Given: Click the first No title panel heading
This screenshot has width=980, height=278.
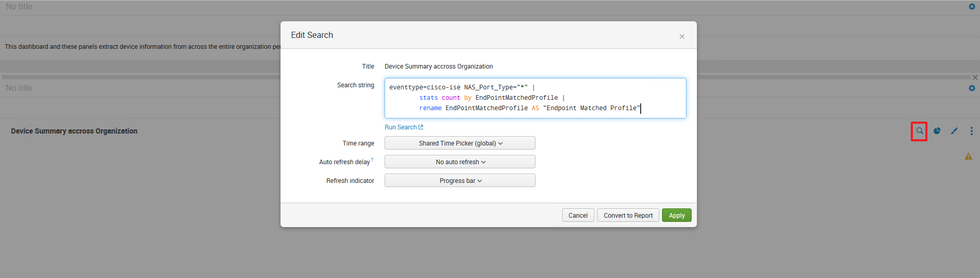Looking at the screenshot, I should click(x=19, y=7).
